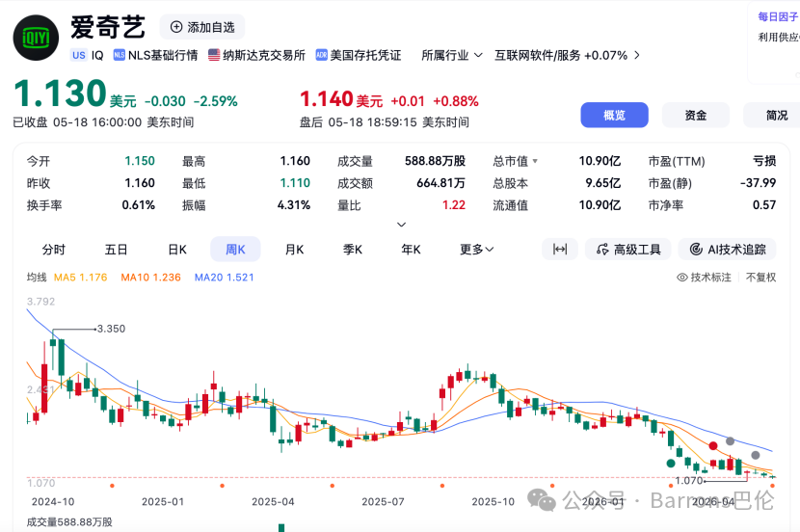Click the US flag Nasdaq exchange icon
The width and height of the screenshot is (800, 532).
pyautogui.click(x=214, y=55)
